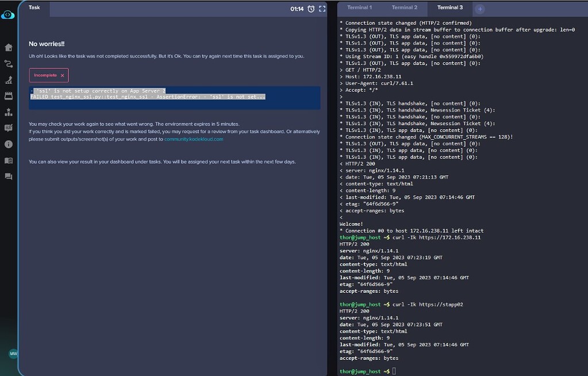
Task: Open the open-book documentation icon
Action: pyautogui.click(x=9, y=161)
